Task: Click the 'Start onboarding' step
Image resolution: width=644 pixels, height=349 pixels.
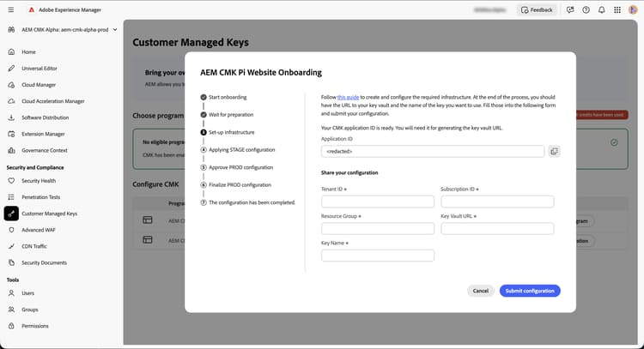Action: [224, 97]
